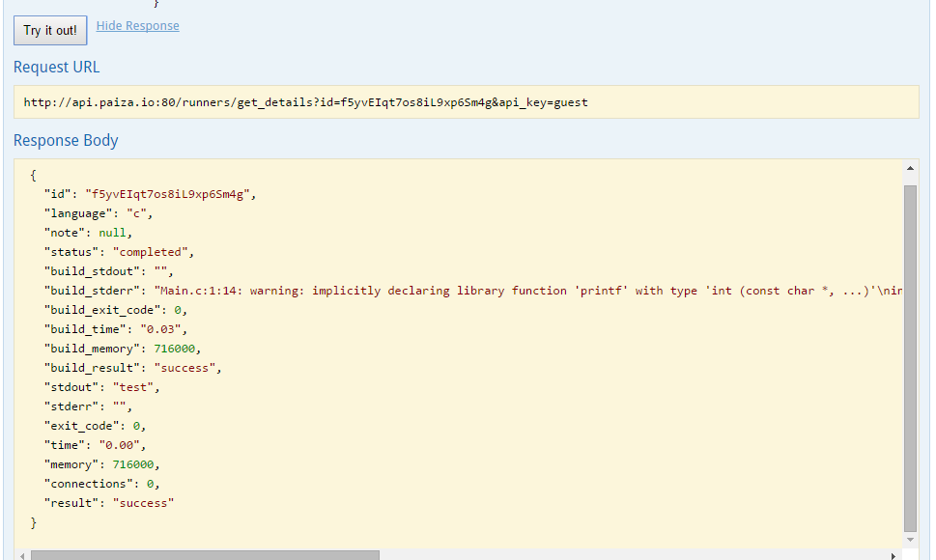Click the Hide Response link

(x=137, y=26)
